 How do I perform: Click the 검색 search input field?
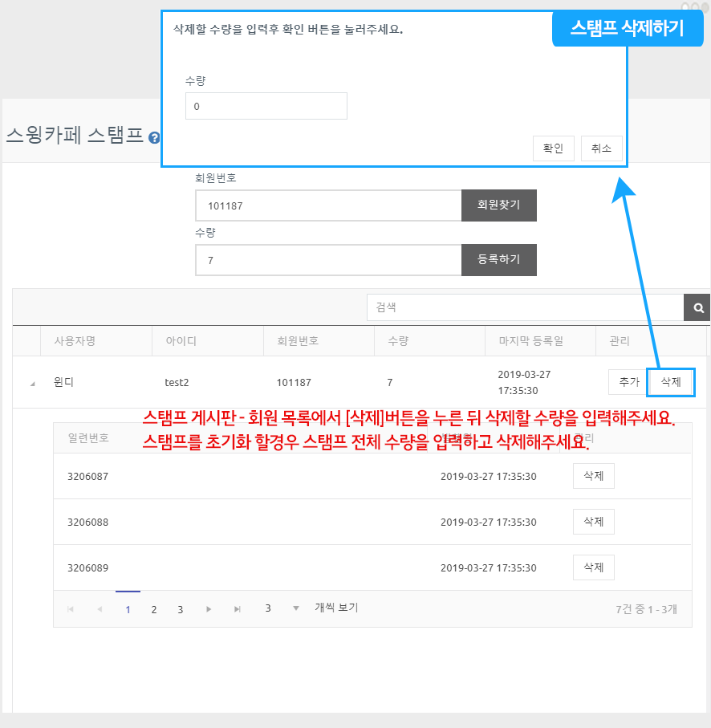(525, 307)
